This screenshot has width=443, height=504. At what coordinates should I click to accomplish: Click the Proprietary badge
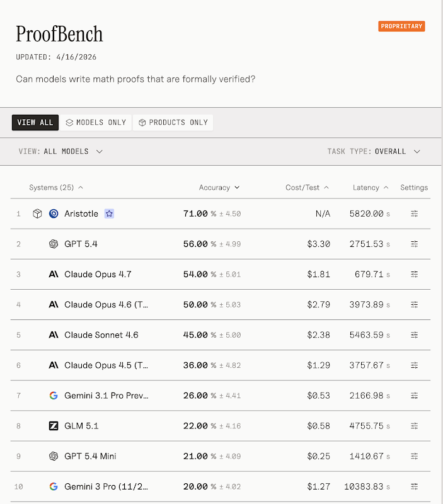(x=401, y=26)
